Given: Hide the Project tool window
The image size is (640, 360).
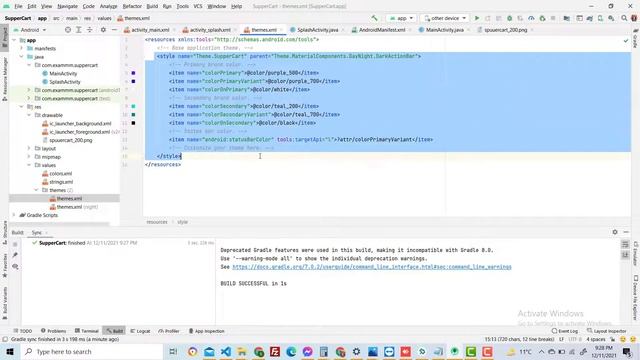Looking at the screenshot, I should coord(114,30).
